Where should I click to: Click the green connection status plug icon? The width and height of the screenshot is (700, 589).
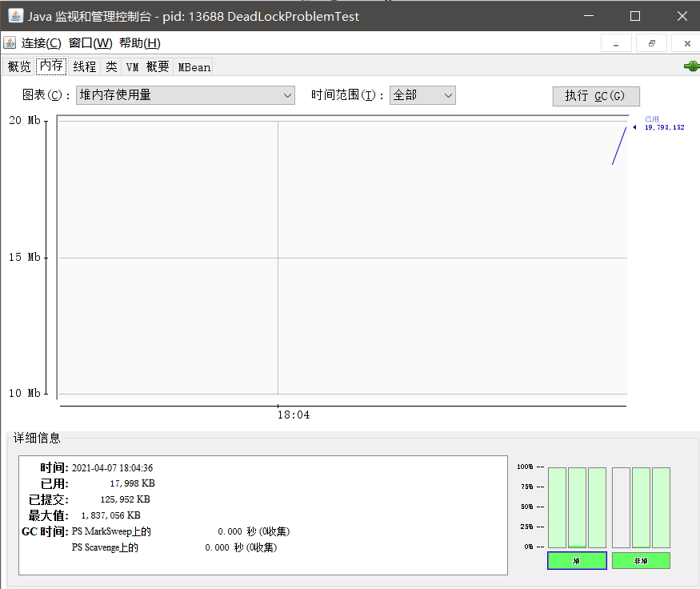point(691,66)
